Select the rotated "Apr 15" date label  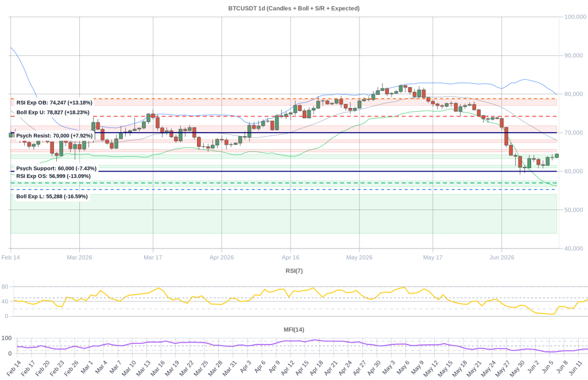(301, 369)
